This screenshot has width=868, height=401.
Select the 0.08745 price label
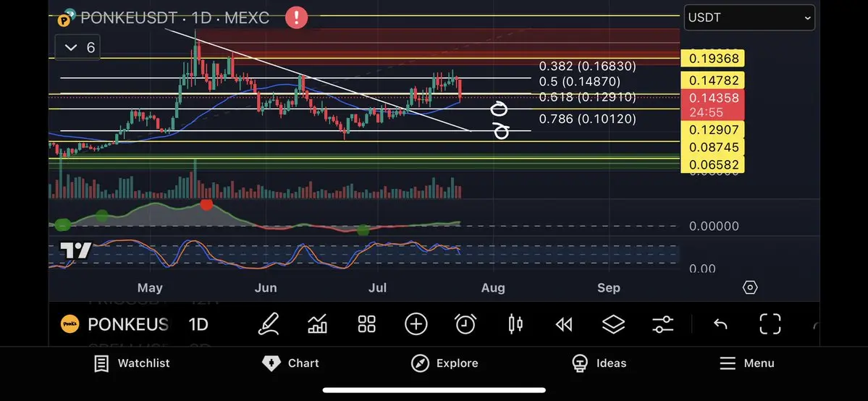[x=712, y=148]
